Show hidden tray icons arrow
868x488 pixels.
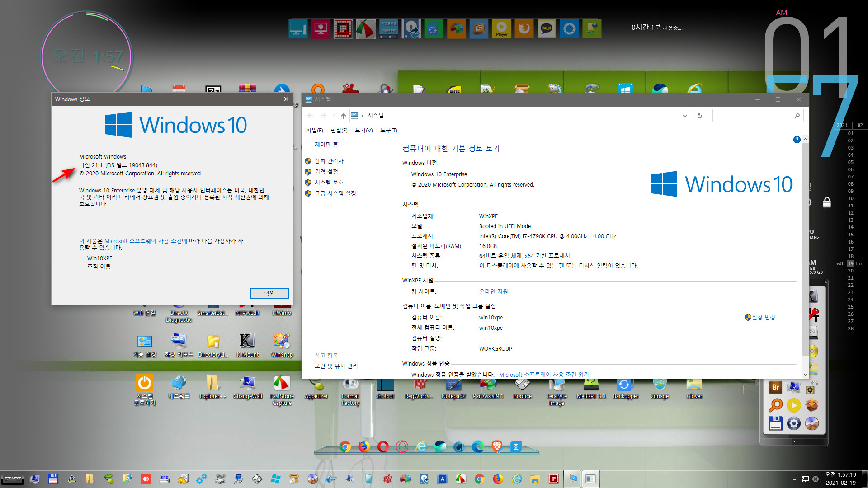794,479
